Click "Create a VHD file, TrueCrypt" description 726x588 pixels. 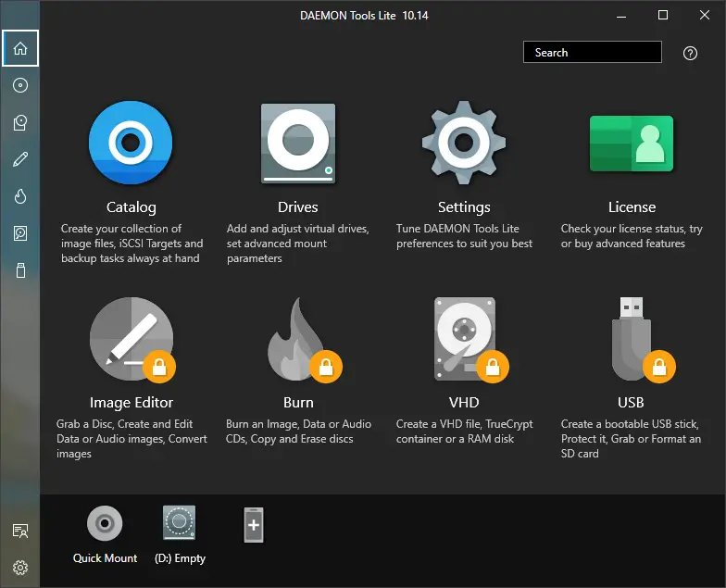pos(465,424)
